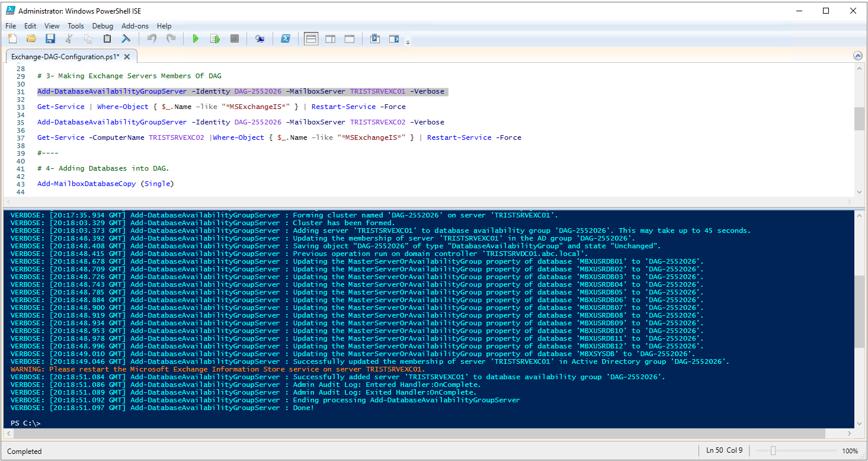This screenshot has width=868, height=461.
Task: Click the orange WARNING restart Information Store line
Action: [x=217, y=369]
